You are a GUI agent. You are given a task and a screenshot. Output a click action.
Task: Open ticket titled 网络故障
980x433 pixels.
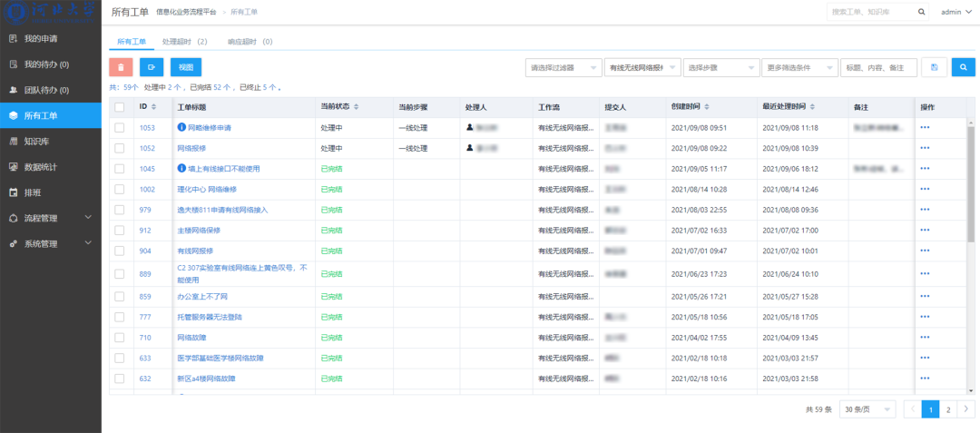193,338
